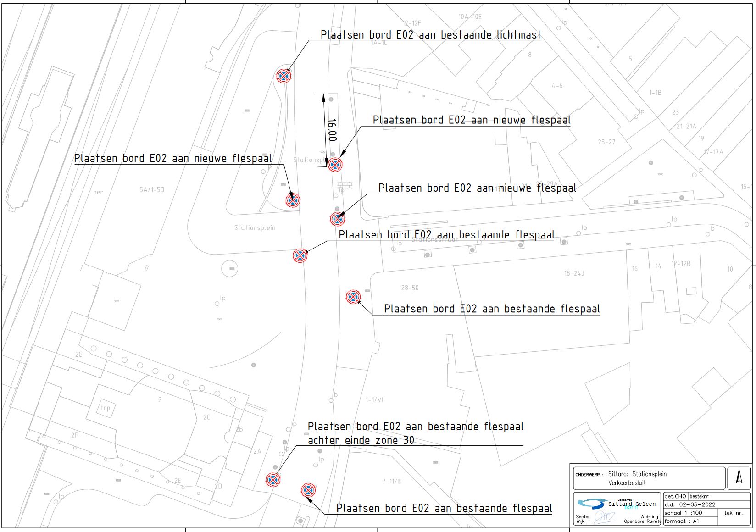756x532 pixels.
Task: Select the 'achter einde zone 30' text line
Action: click(x=361, y=440)
